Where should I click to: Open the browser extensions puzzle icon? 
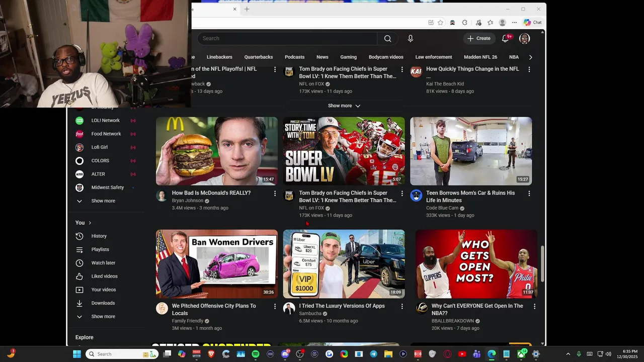tap(464, 23)
